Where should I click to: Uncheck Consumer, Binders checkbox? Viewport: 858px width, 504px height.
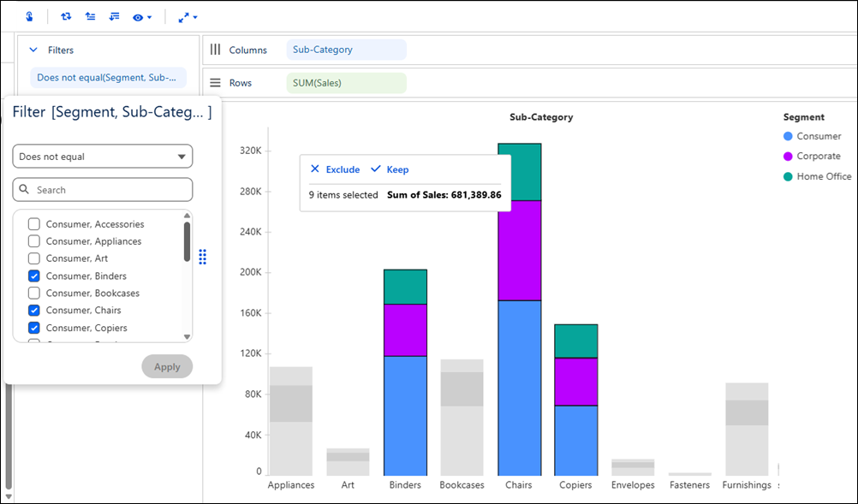point(34,276)
